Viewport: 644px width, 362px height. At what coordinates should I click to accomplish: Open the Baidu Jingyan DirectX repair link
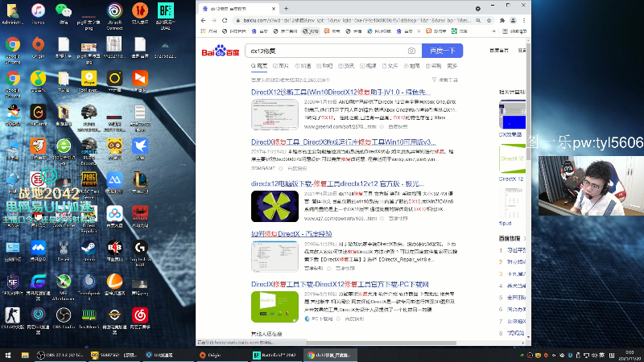point(291,233)
